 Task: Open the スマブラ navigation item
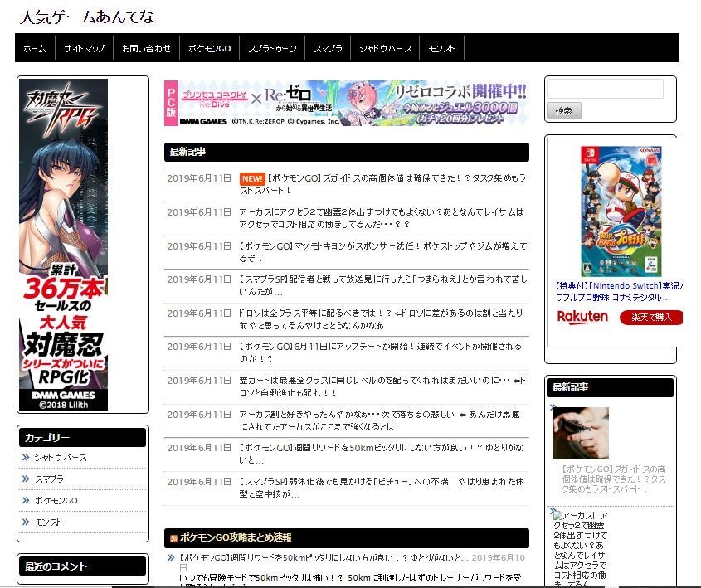pos(328,48)
